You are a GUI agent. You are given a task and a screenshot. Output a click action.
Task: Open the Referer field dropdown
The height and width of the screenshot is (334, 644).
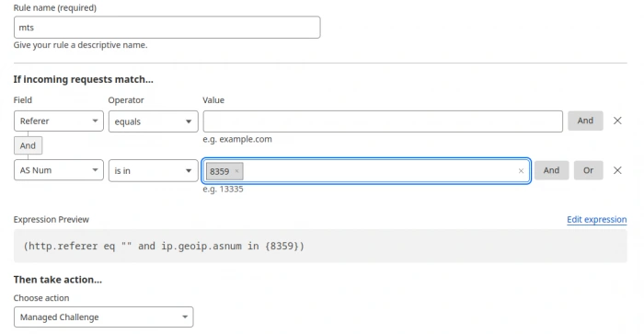tap(58, 121)
